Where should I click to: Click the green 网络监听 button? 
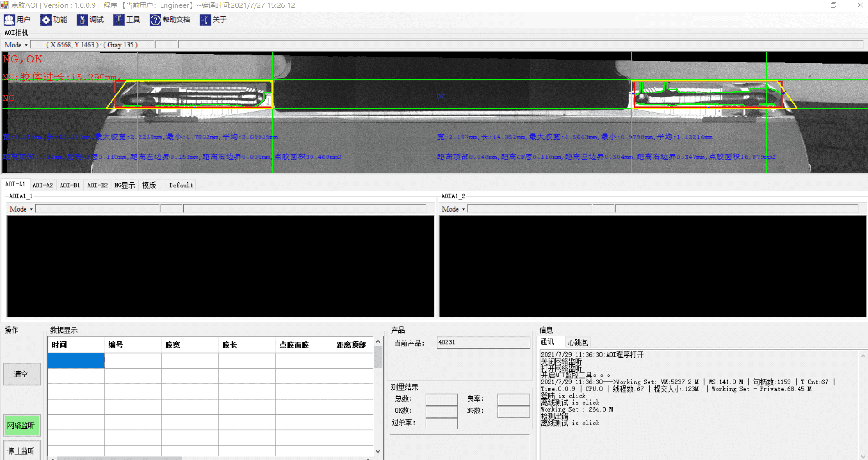[x=21, y=425]
